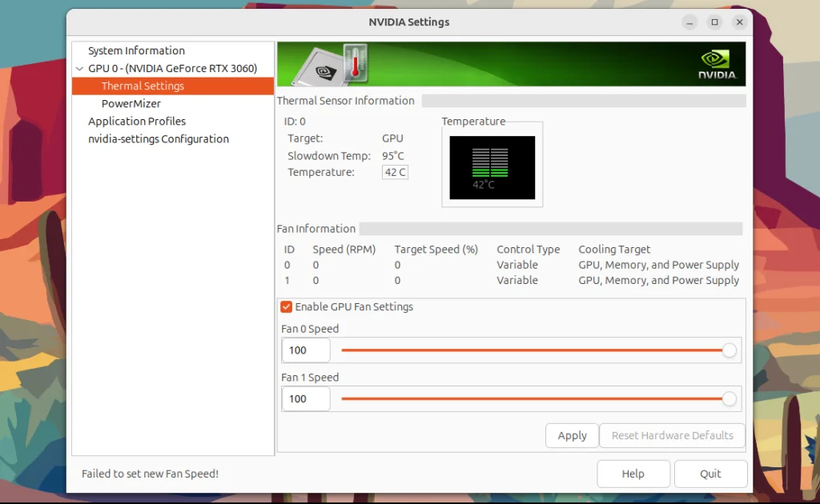Click fan 1 row's cooling target text
The height and width of the screenshot is (504, 820).
pyautogui.click(x=658, y=281)
